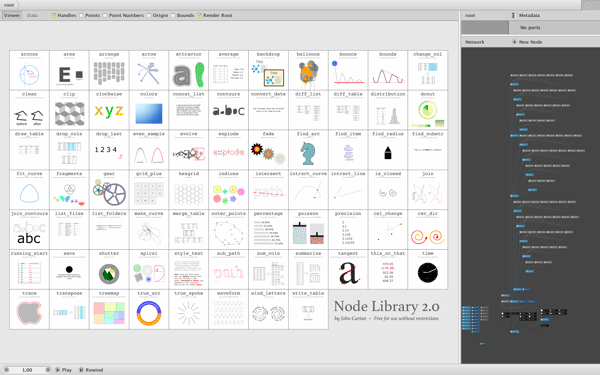
Task: Click the gear node thumbnail
Action: (x=109, y=190)
